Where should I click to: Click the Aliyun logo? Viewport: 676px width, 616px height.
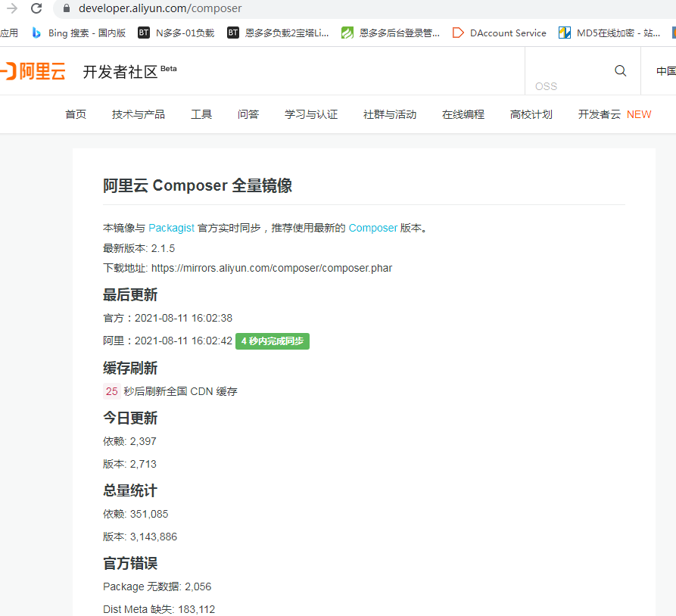pos(33,72)
